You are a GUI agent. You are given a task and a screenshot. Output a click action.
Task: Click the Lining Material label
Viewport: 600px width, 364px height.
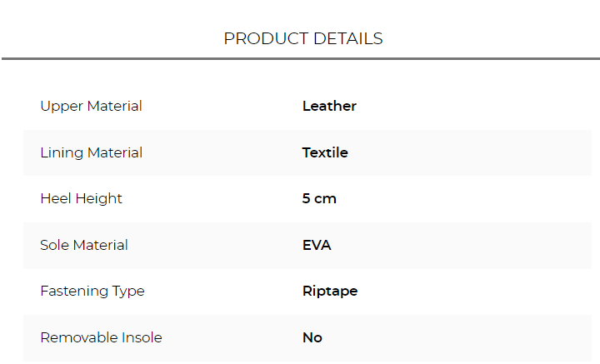(91, 153)
